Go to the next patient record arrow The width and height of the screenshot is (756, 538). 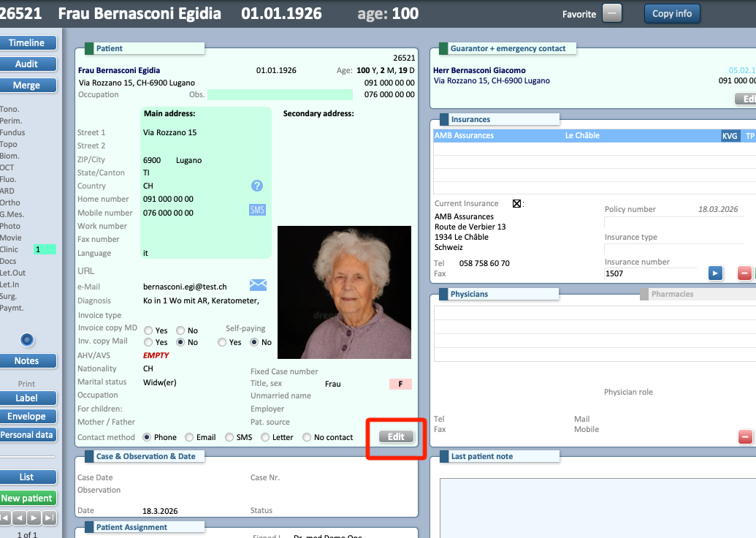tap(35, 518)
